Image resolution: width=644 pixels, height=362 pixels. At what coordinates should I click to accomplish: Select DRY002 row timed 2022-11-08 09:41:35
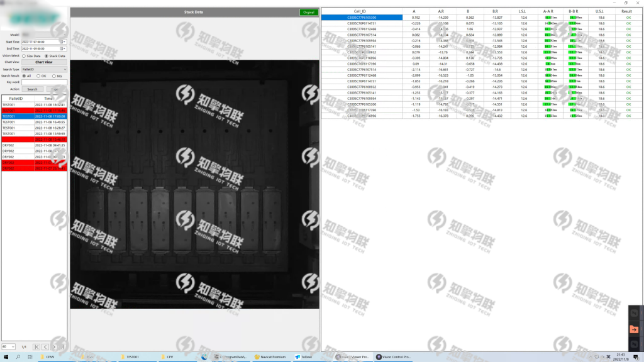tap(34, 145)
